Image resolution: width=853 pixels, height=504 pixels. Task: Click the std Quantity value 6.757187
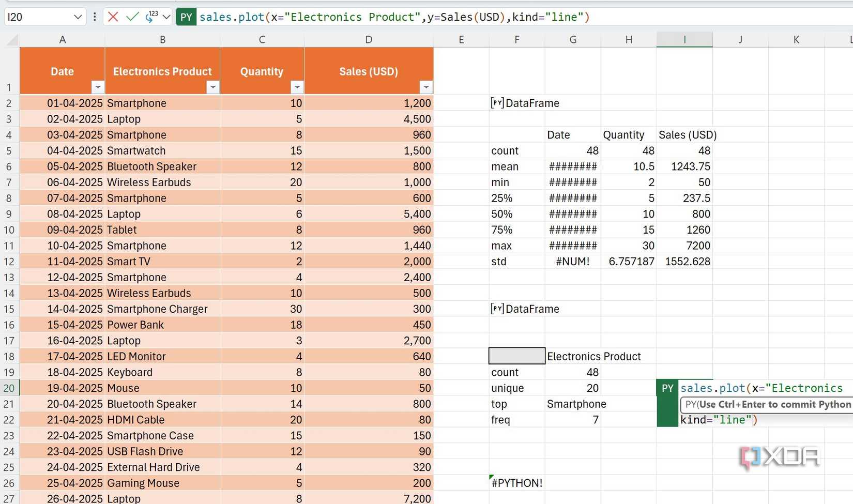click(629, 262)
